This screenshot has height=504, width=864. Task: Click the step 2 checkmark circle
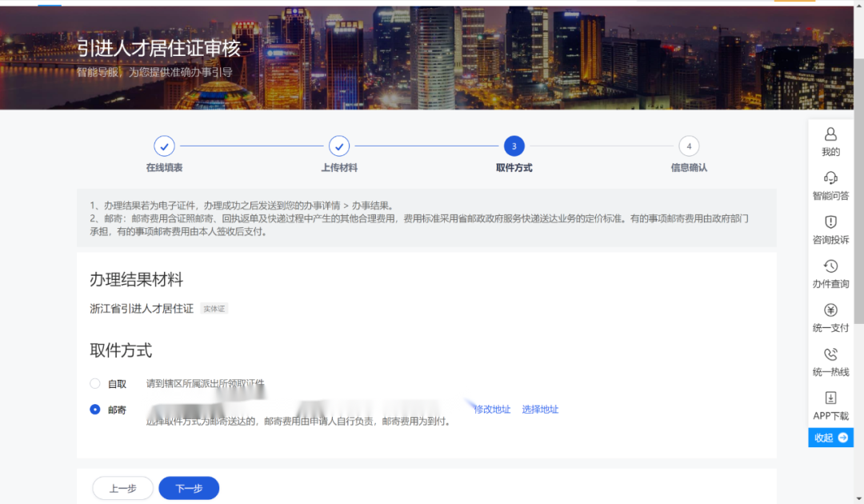[x=339, y=146]
